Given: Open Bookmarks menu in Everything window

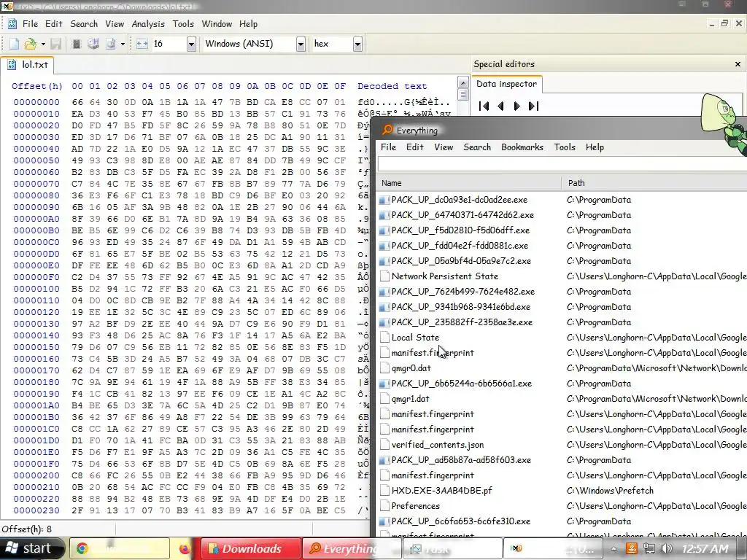Looking at the screenshot, I should coord(522,147).
